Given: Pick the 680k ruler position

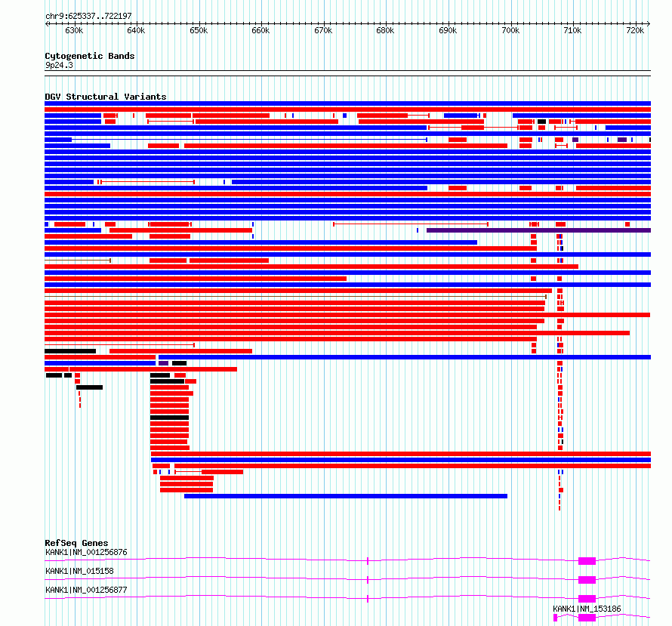Looking at the screenshot, I should pos(386,31).
